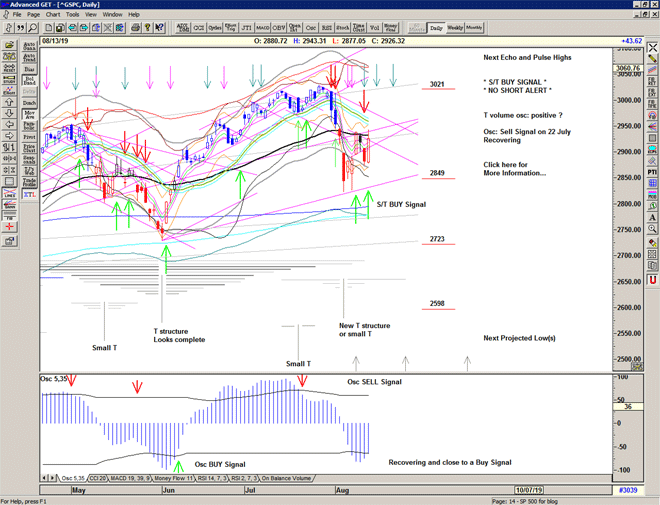Select the Ellipse tool on right toolbar
660x505 pixels.
coord(652,149)
